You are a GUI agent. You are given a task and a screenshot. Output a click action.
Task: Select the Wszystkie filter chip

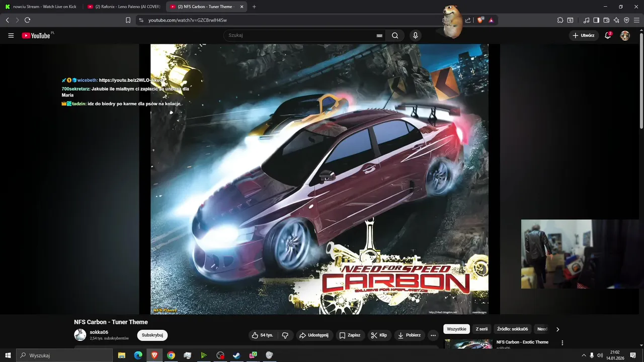pyautogui.click(x=456, y=329)
